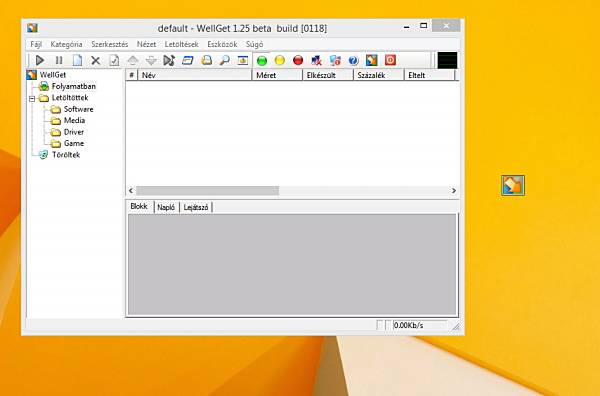
Task: Sort by the Százalék column header
Action: pos(379,75)
